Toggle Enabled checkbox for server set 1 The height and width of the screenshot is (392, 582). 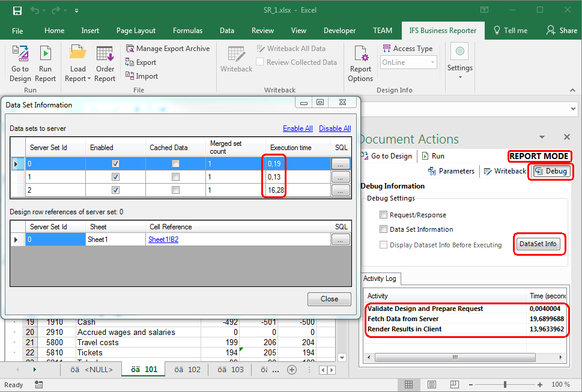[x=115, y=177]
